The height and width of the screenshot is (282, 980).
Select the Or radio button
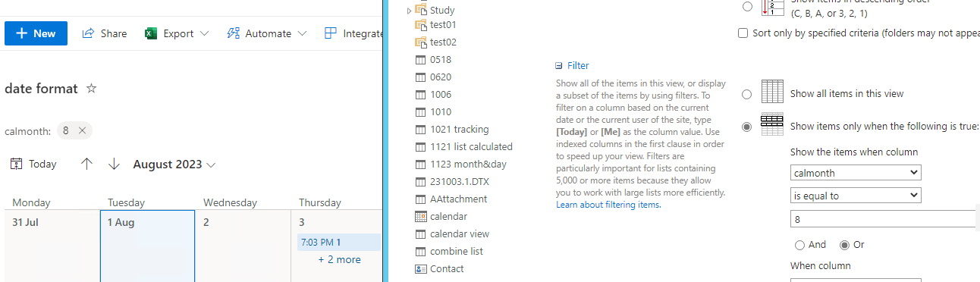pyautogui.click(x=844, y=245)
